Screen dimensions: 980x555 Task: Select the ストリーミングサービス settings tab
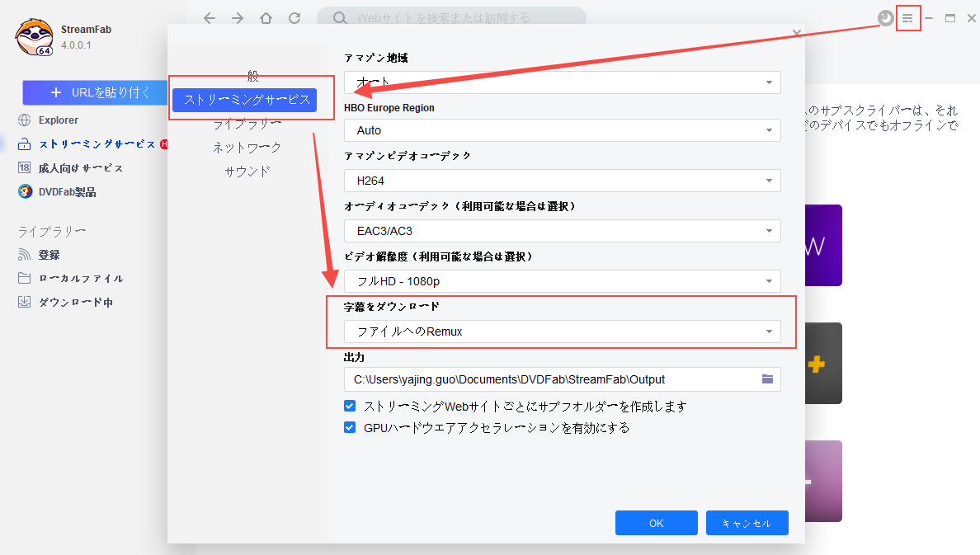pyautogui.click(x=245, y=100)
